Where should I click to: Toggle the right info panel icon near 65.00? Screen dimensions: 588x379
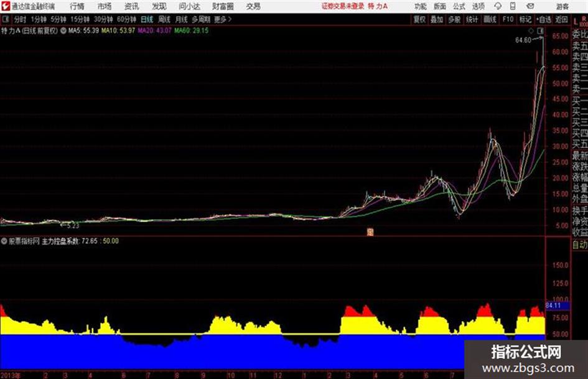click(540, 30)
